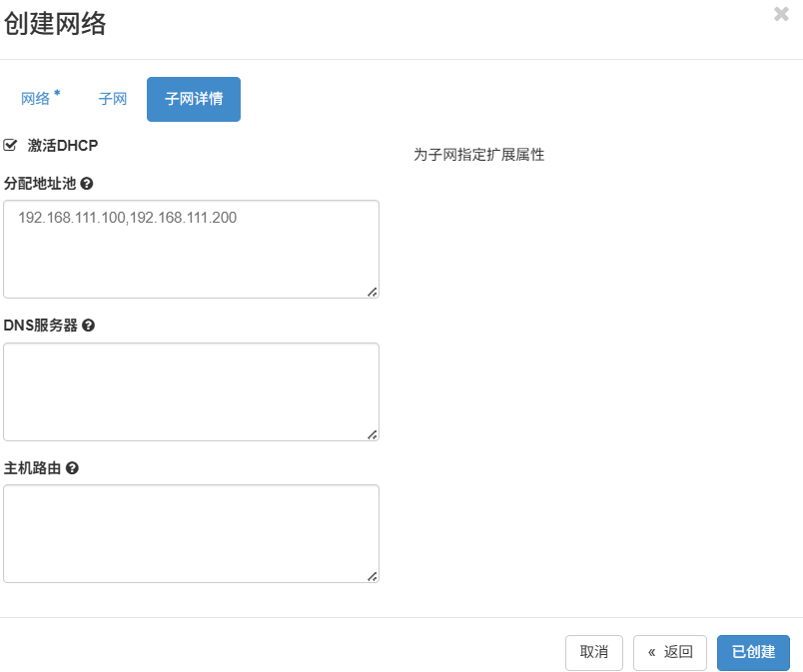Click the 创建网络 dialog title

point(55,24)
